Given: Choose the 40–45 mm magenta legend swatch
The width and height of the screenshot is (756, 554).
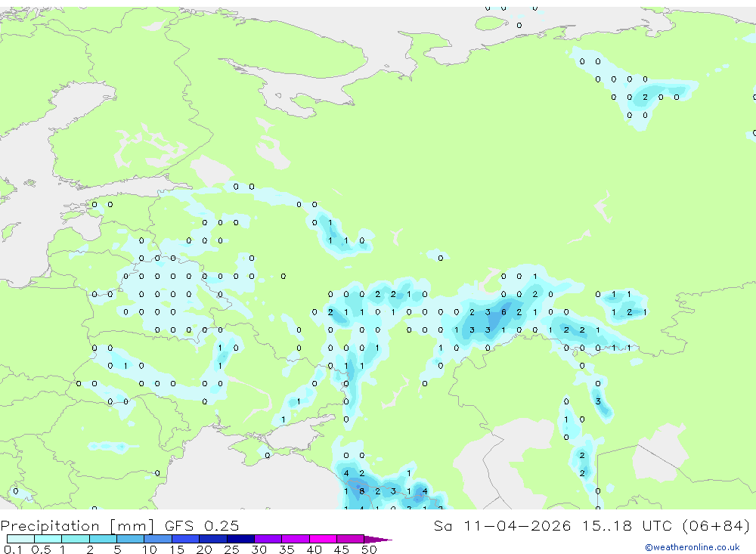Looking at the screenshot, I should point(323,539).
